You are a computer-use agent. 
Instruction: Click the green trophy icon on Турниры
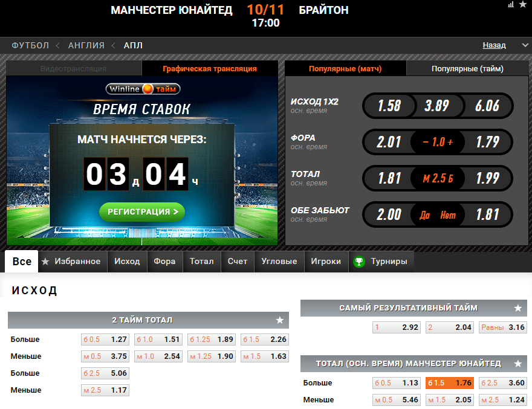click(x=359, y=262)
